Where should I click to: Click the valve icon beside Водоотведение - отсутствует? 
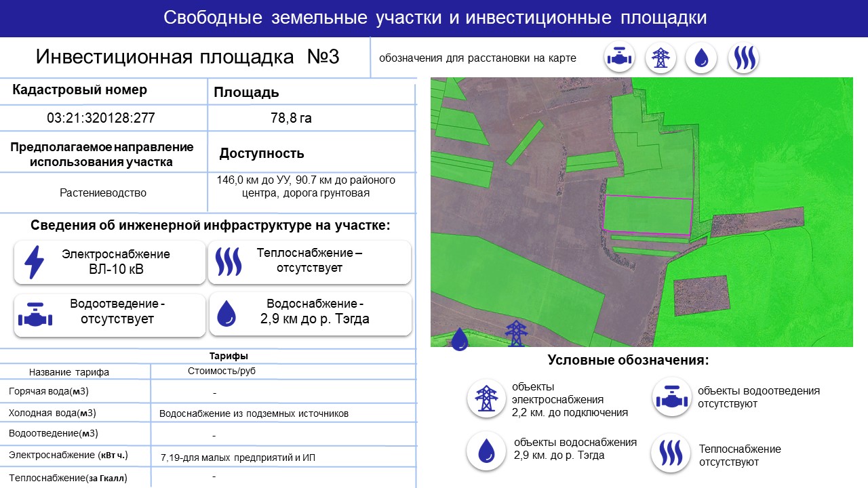(x=34, y=315)
